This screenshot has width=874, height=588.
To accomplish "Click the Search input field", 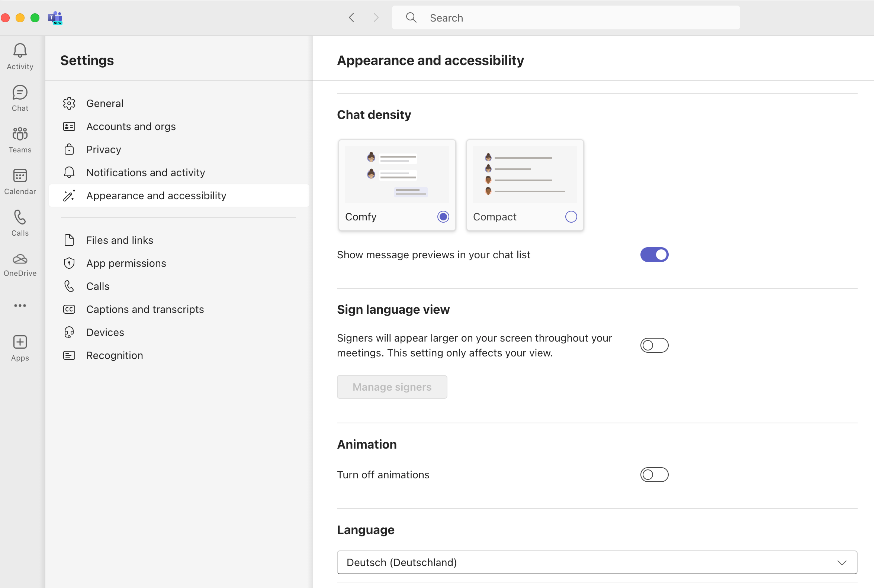I will click(565, 17).
